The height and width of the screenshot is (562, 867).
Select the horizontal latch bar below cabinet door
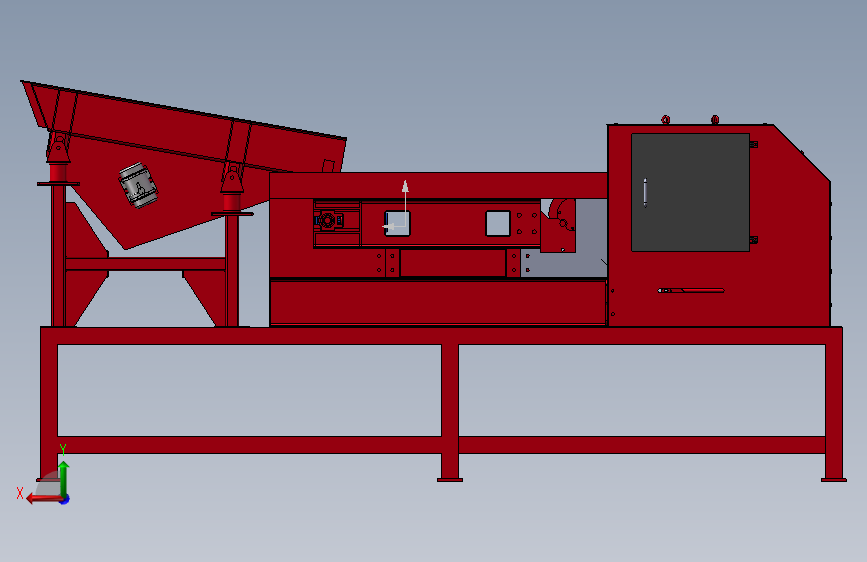(x=691, y=290)
